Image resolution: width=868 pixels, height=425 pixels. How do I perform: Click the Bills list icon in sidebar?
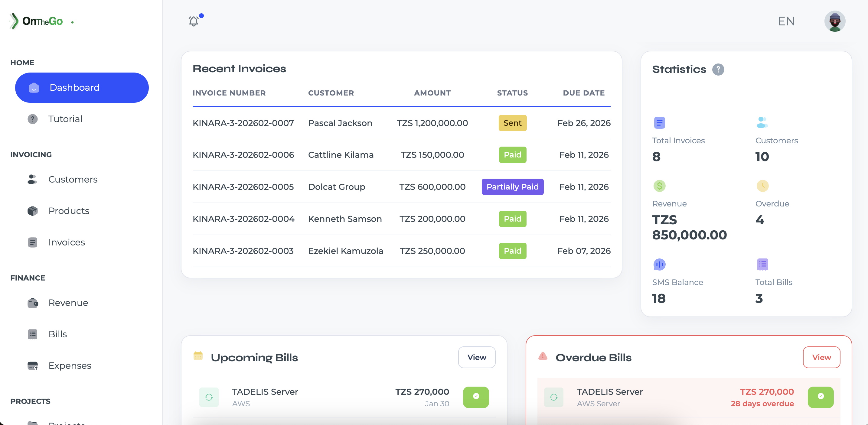coord(32,334)
